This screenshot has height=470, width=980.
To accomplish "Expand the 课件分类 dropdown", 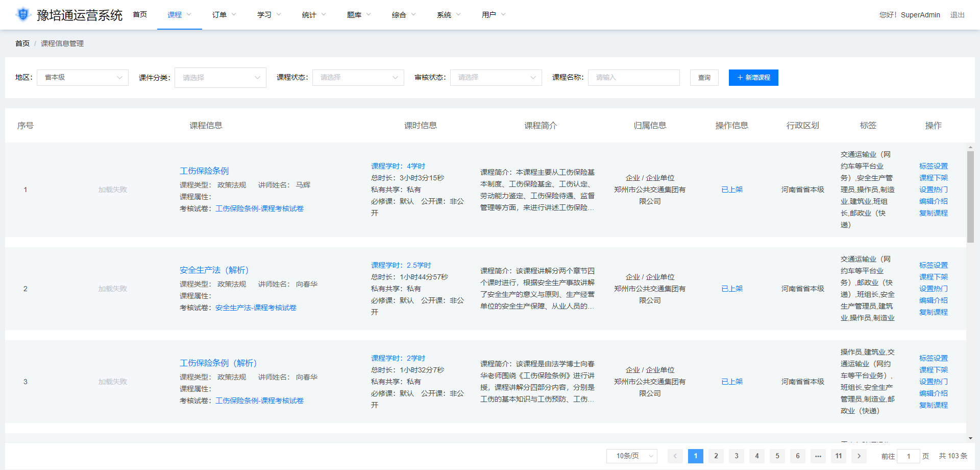I will (x=220, y=78).
